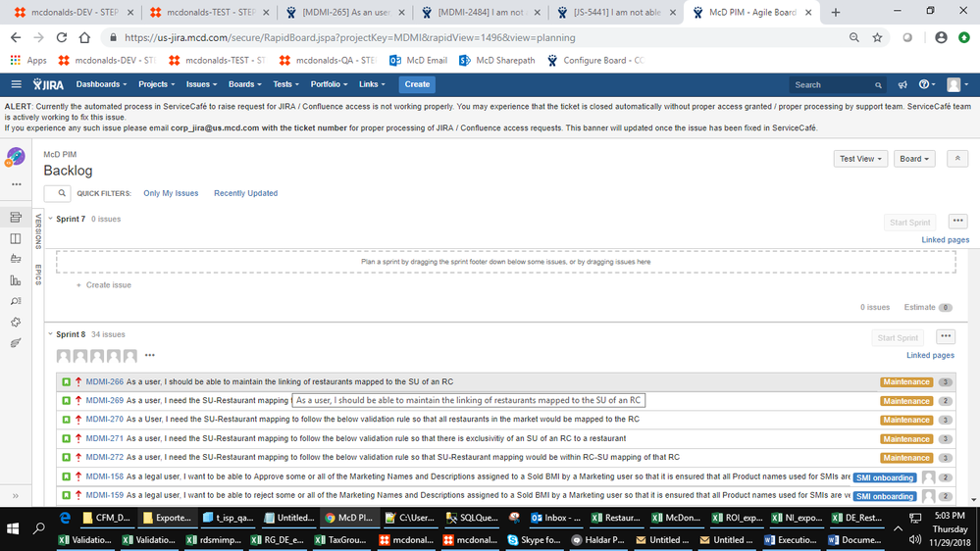
Task: Open the user profile avatar menu
Action: 956,84
